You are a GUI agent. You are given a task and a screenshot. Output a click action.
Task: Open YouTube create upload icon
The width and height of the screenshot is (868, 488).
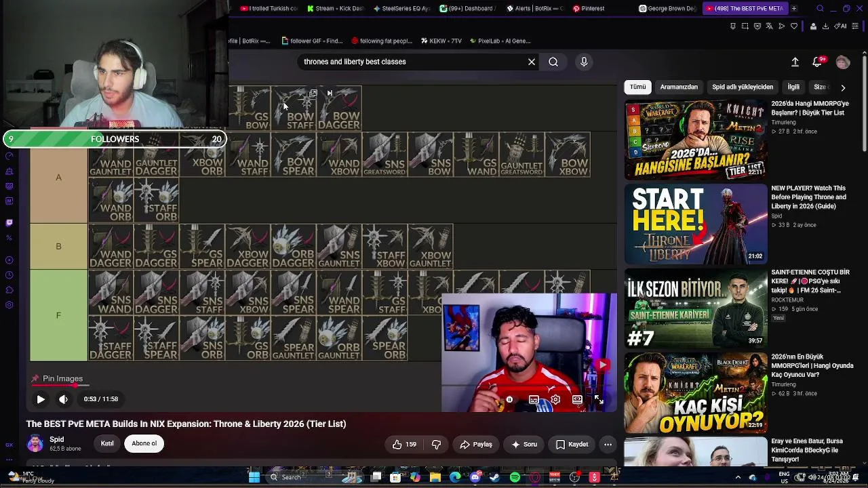795,62
